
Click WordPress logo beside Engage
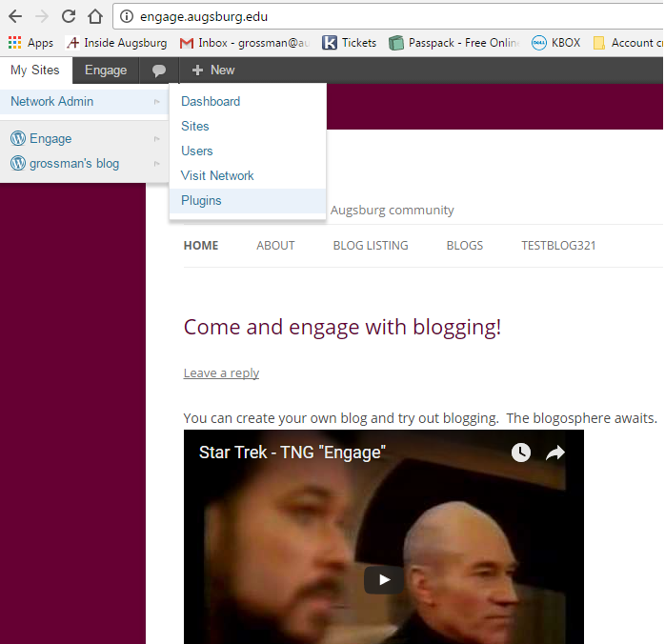(x=18, y=138)
